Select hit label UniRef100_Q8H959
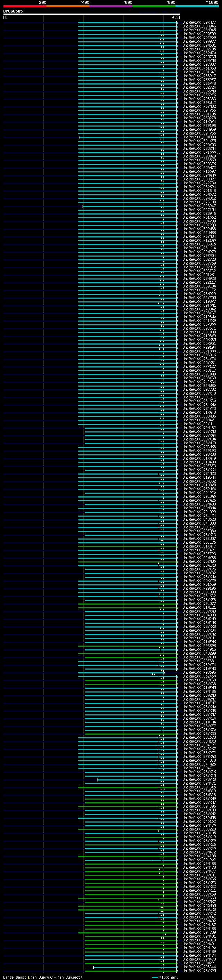The image size is (222, 980). click(199, 129)
